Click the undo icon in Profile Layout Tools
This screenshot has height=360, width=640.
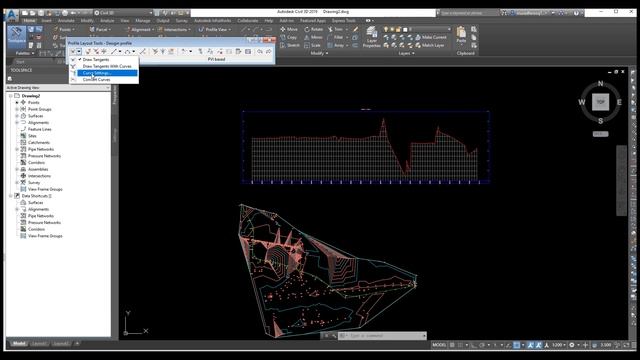[260, 51]
